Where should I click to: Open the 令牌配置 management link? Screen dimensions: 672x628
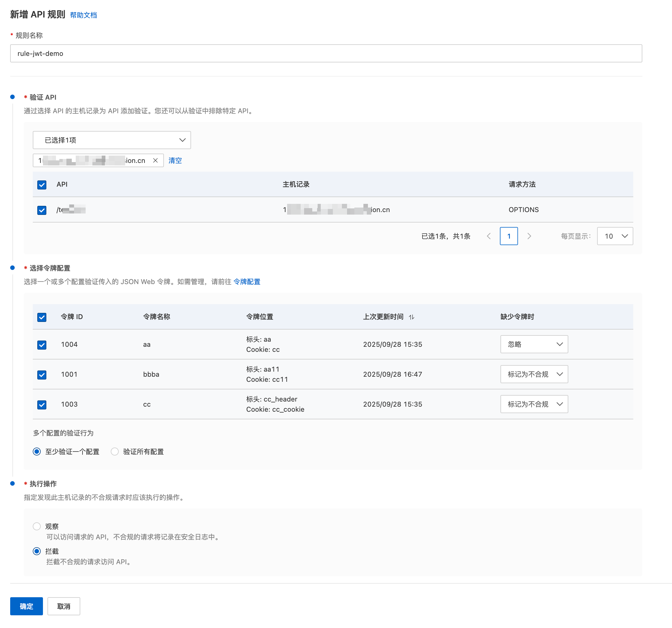click(x=247, y=282)
